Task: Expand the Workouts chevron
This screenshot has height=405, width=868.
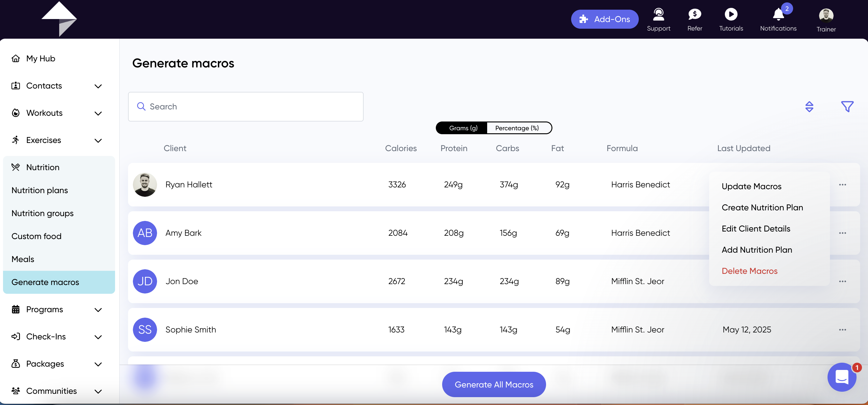Action: click(x=98, y=113)
